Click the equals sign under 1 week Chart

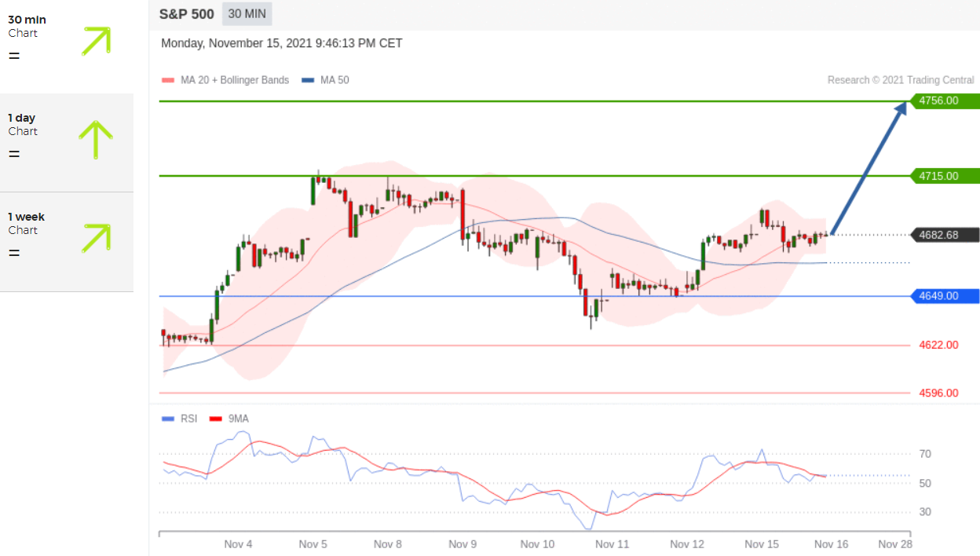click(x=14, y=253)
